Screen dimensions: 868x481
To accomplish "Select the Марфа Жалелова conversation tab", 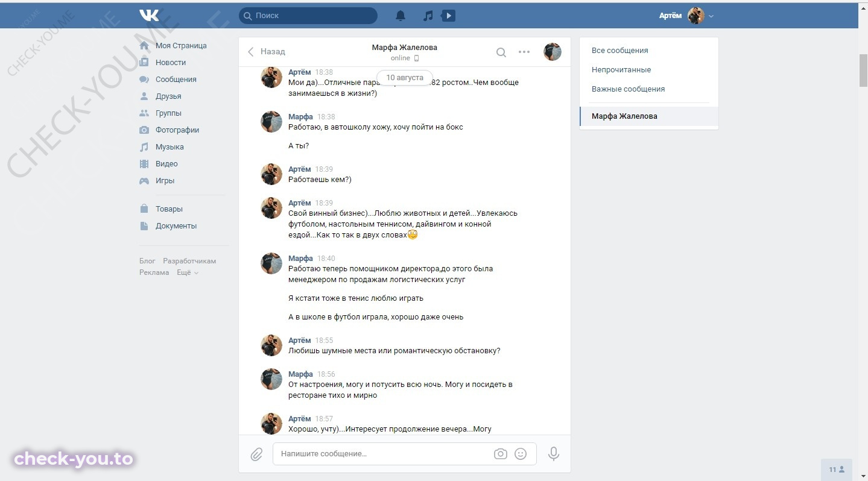I will [x=649, y=116].
